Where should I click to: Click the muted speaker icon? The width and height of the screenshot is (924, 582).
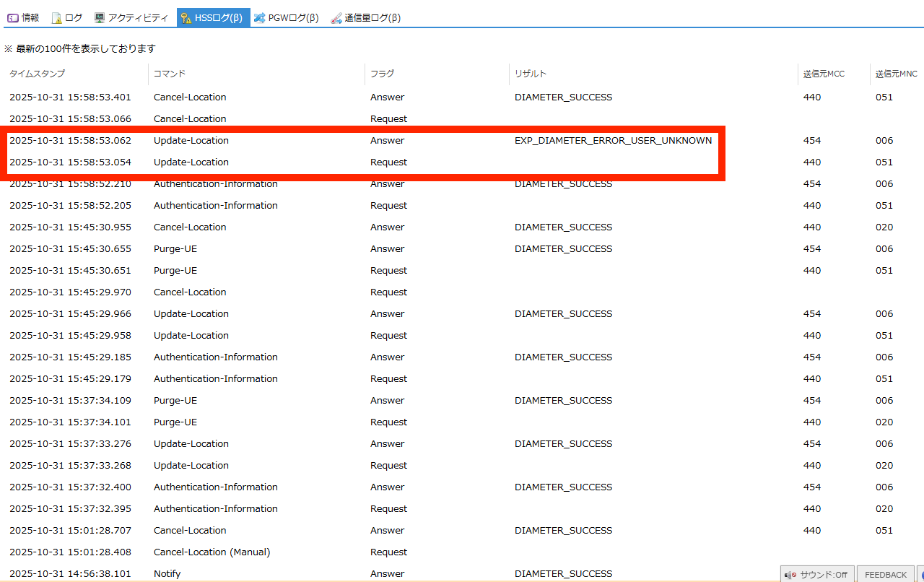(791, 575)
